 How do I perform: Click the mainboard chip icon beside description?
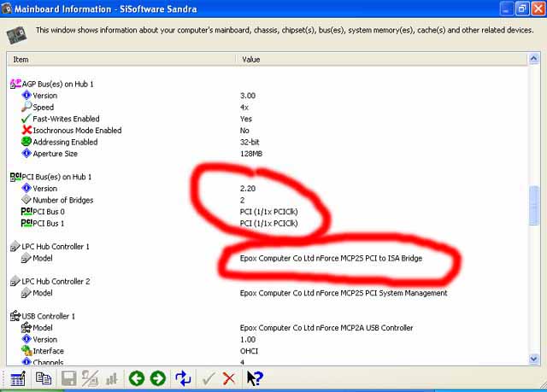point(16,35)
